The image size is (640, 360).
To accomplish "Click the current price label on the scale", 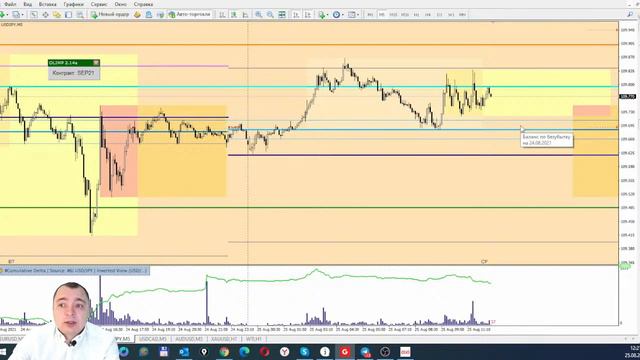I will 628,97.
